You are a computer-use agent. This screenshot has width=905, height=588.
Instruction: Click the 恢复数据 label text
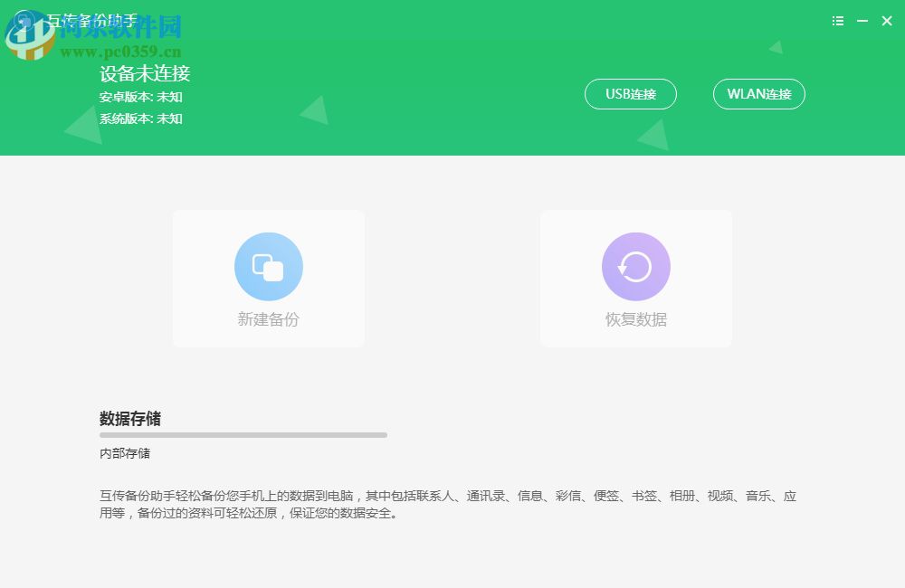coord(635,319)
